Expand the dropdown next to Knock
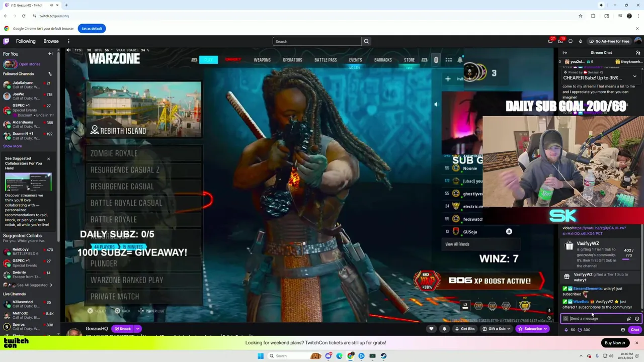The width and height of the screenshot is (644, 362). pyautogui.click(x=137, y=329)
